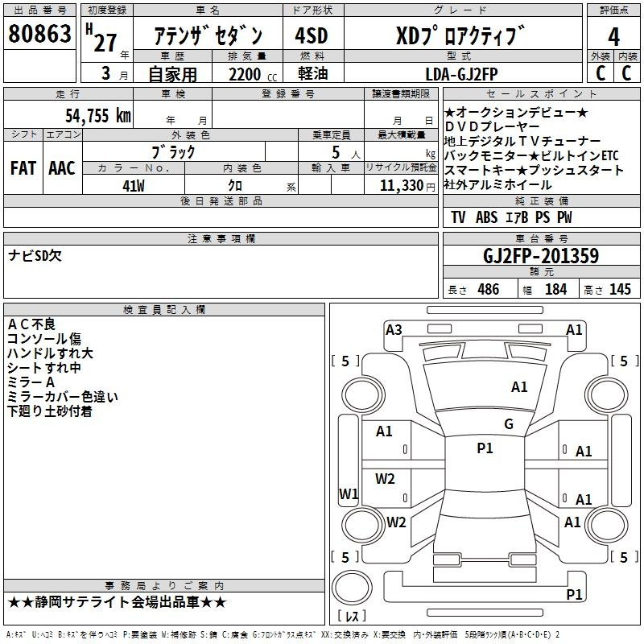Click the 静岡サテライト会場出品車 notice

tap(118, 602)
